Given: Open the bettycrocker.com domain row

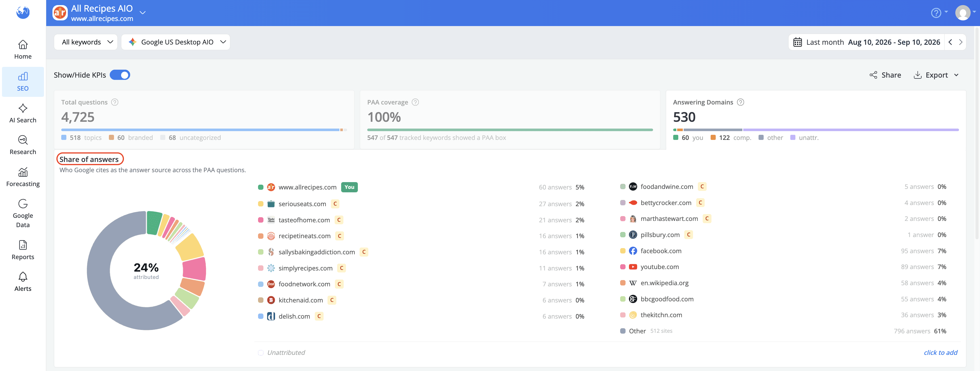Looking at the screenshot, I should 783,202.
